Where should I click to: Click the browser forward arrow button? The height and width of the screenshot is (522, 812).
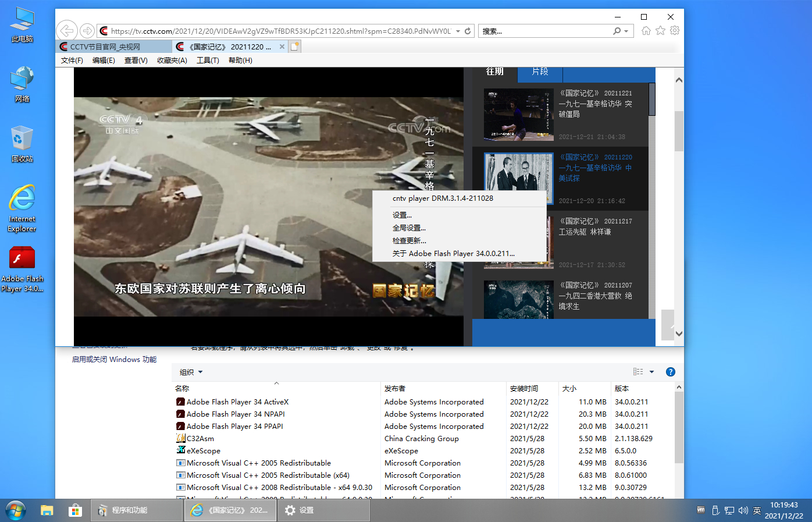[87, 31]
